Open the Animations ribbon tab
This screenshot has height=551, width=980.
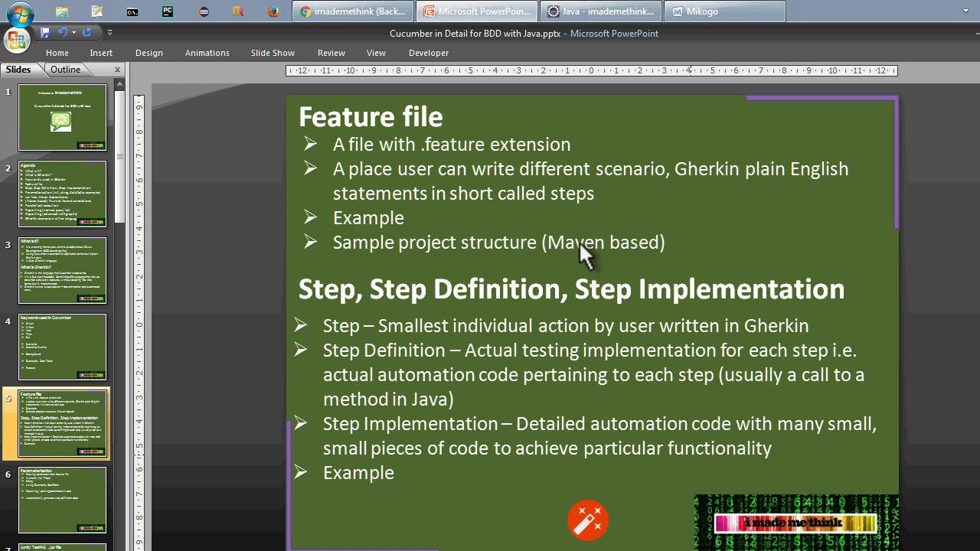coord(207,53)
